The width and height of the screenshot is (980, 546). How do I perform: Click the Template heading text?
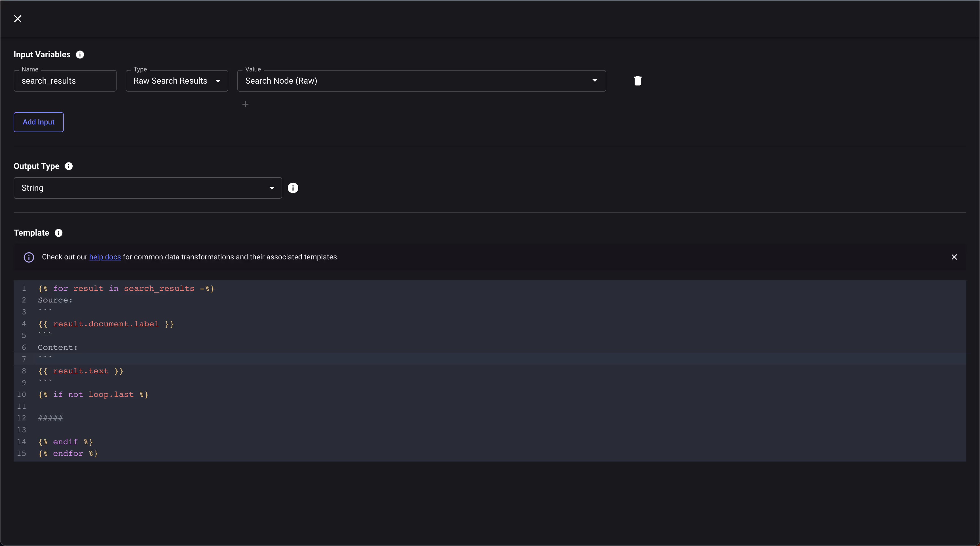click(x=31, y=233)
